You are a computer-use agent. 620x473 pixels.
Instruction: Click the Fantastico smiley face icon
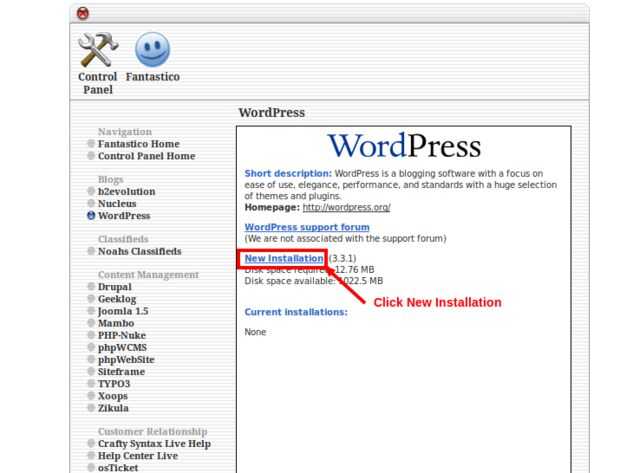coord(153,50)
